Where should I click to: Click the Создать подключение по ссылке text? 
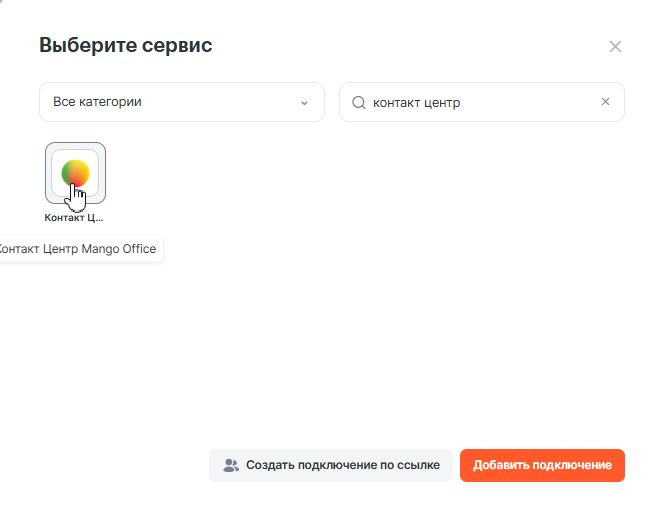pos(342,465)
